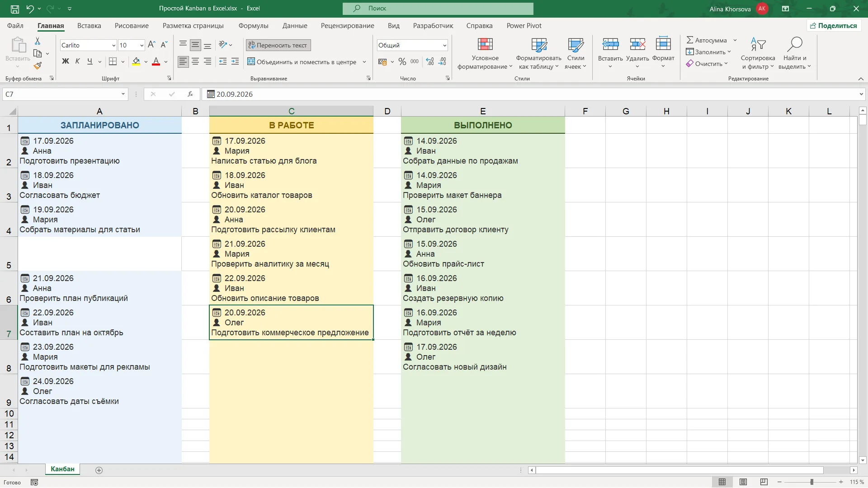This screenshot has width=868, height=488.
Task: Open Conditional Formatting icon
Action: pyautogui.click(x=485, y=44)
